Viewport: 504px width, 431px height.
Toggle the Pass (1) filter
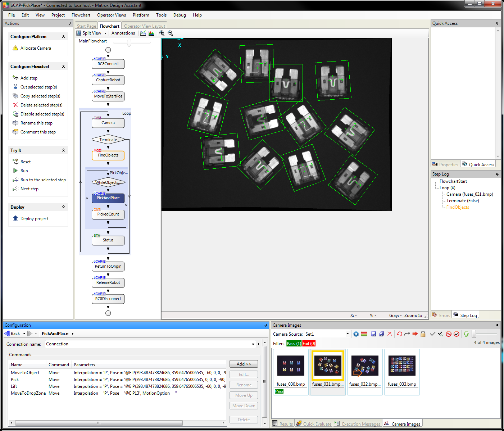[x=294, y=344]
